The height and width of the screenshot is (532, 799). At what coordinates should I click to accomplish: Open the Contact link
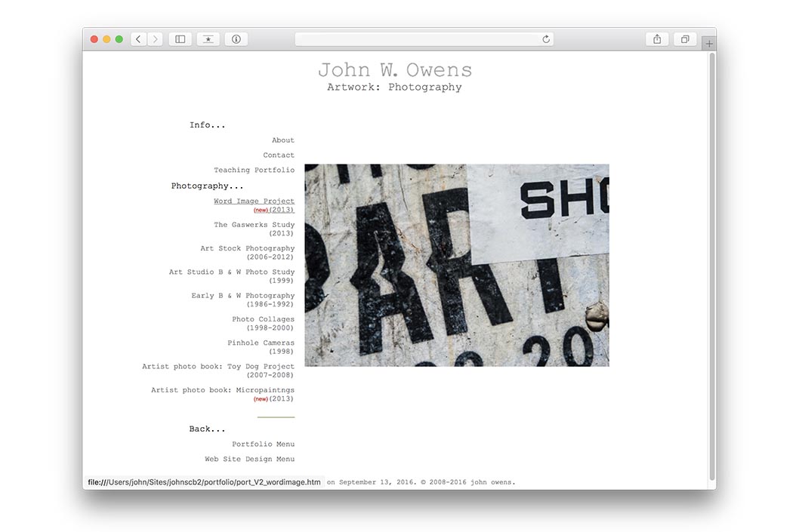[x=279, y=155]
